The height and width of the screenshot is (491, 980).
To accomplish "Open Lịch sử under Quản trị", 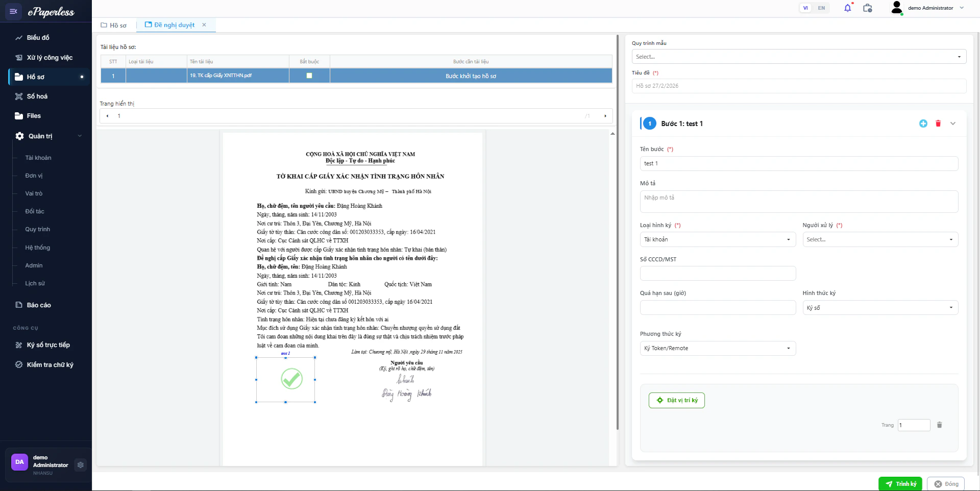I will point(35,283).
